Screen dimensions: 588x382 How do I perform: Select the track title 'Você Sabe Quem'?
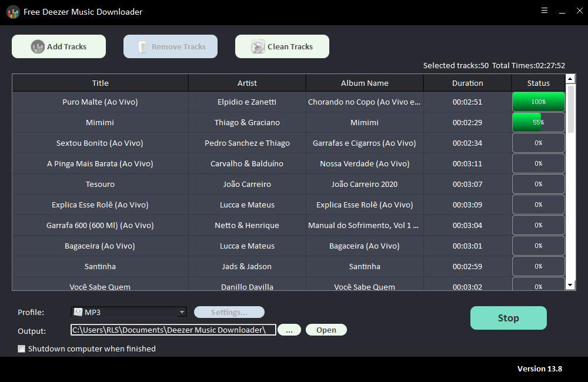[100, 287]
